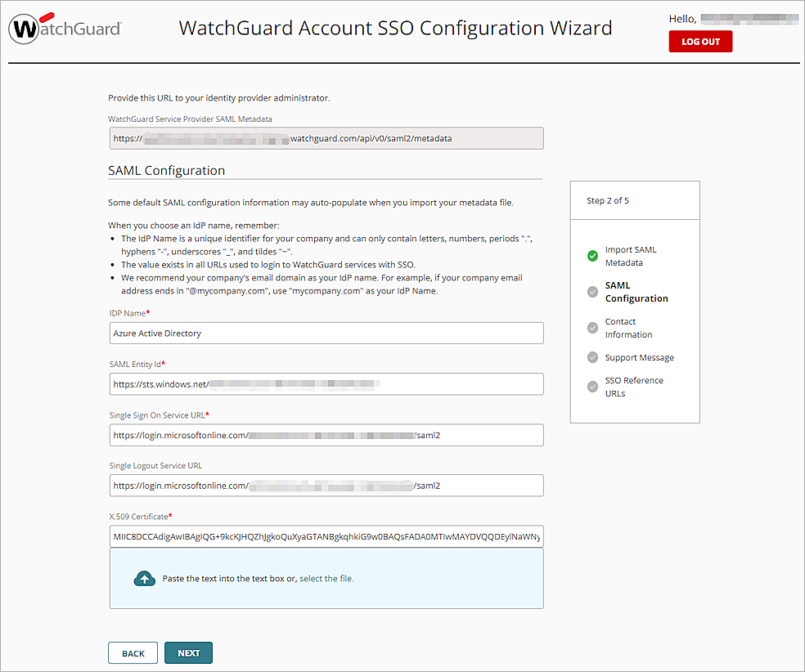Viewport: 805px width, 672px height.
Task: Click the LOG OUT button
Action: click(700, 41)
